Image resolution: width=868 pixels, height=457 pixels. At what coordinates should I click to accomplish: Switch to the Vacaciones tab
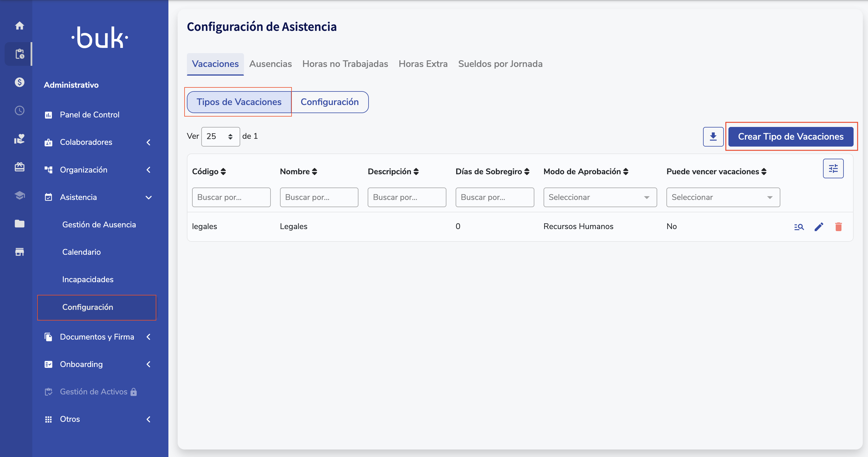215,64
